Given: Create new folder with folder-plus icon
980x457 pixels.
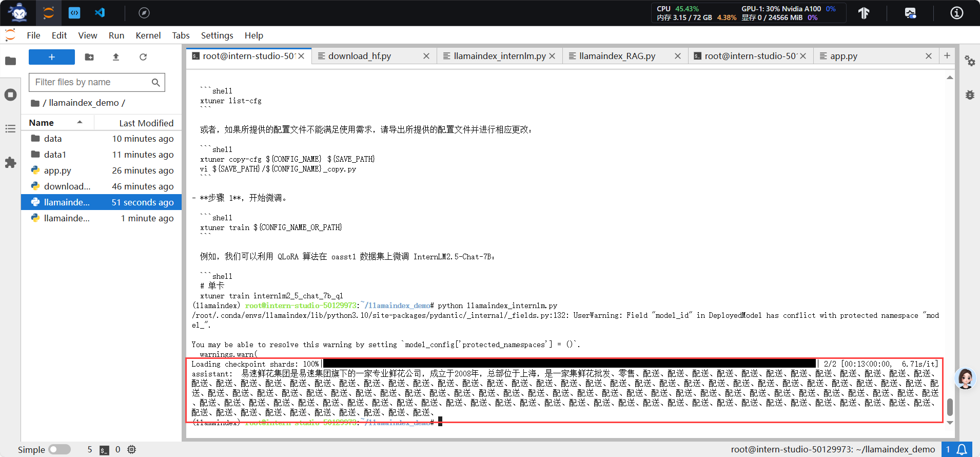Looking at the screenshot, I should [x=89, y=57].
